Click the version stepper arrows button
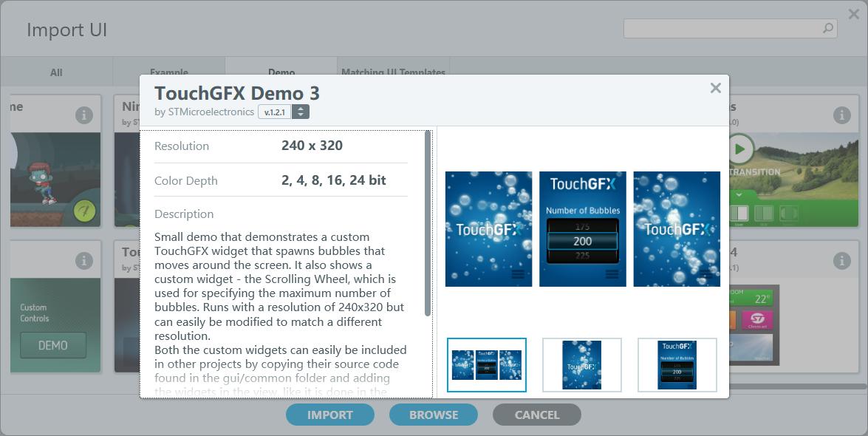 click(301, 112)
